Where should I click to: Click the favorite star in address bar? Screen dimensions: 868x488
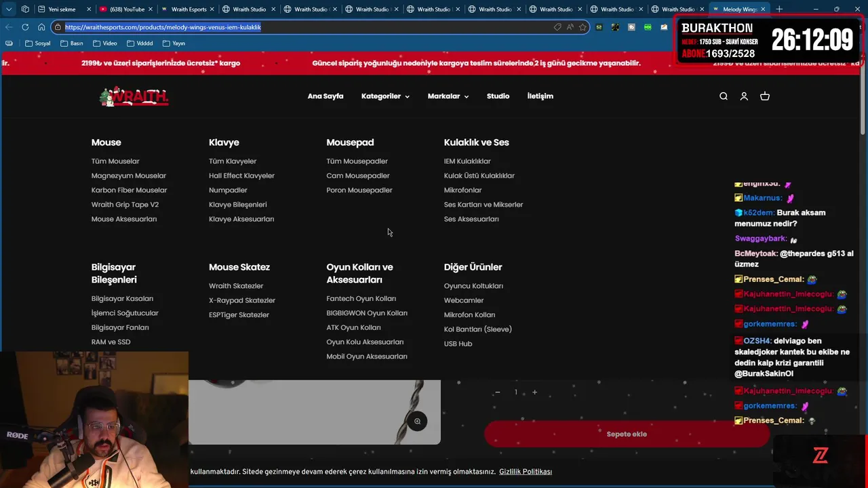click(x=583, y=27)
